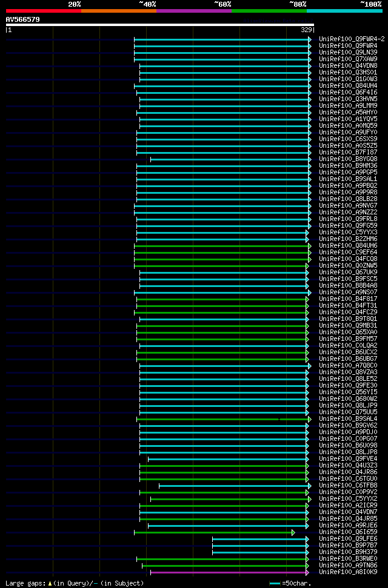
Task: Click label UniRef100_A1YQV5
Action: tap(348, 119)
